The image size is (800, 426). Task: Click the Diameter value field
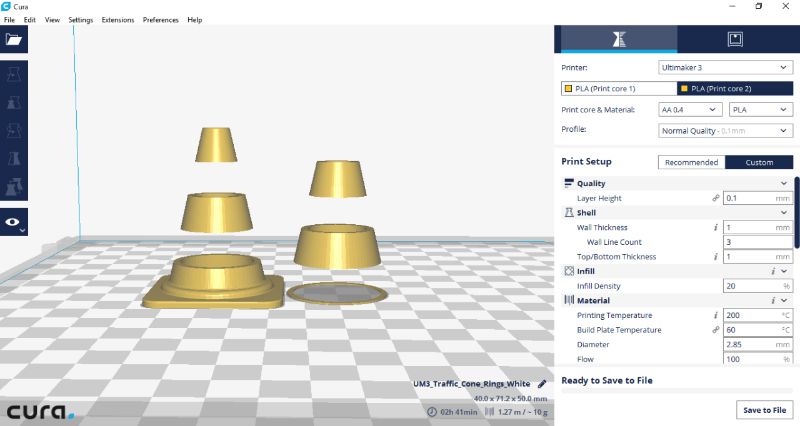(758, 344)
